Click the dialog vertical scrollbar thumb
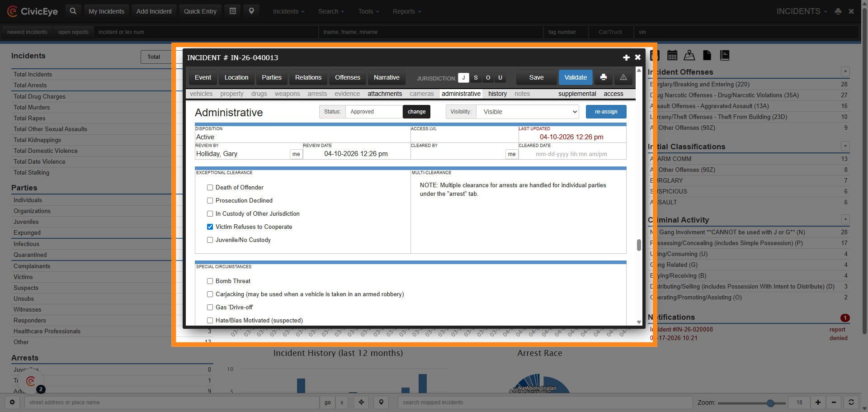The image size is (868, 412). (639, 245)
